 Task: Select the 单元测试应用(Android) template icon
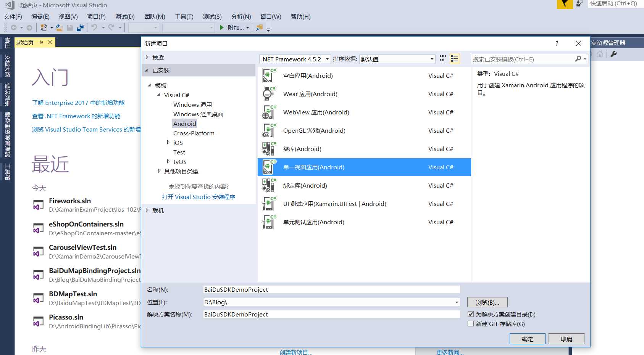click(269, 222)
